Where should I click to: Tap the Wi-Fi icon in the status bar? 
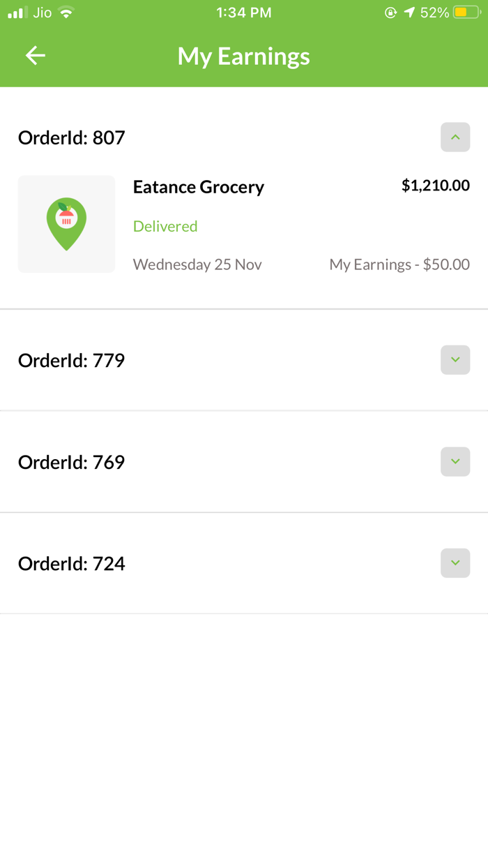tap(66, 12)
